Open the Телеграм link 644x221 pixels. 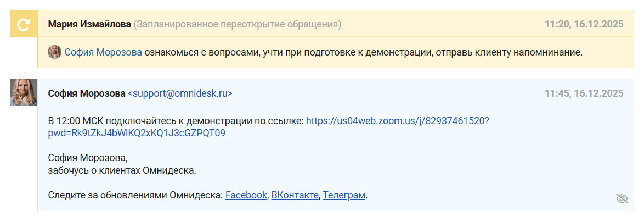pos(343,195)
